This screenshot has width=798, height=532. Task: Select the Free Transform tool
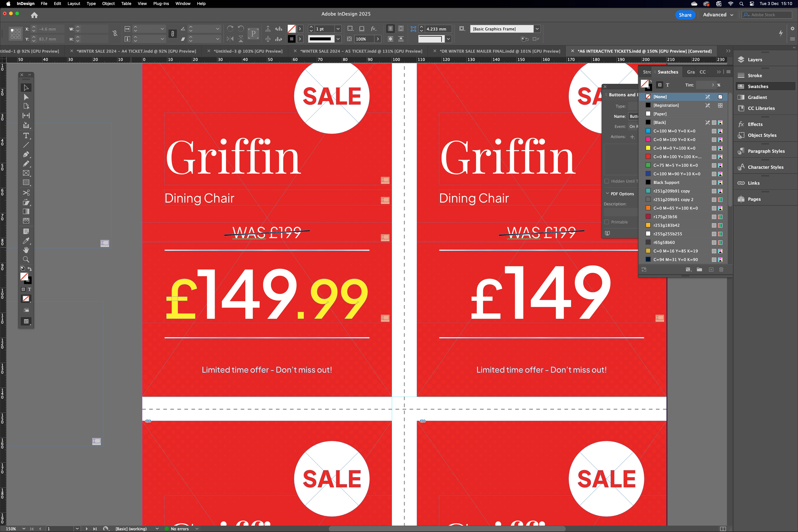(26, 202)
